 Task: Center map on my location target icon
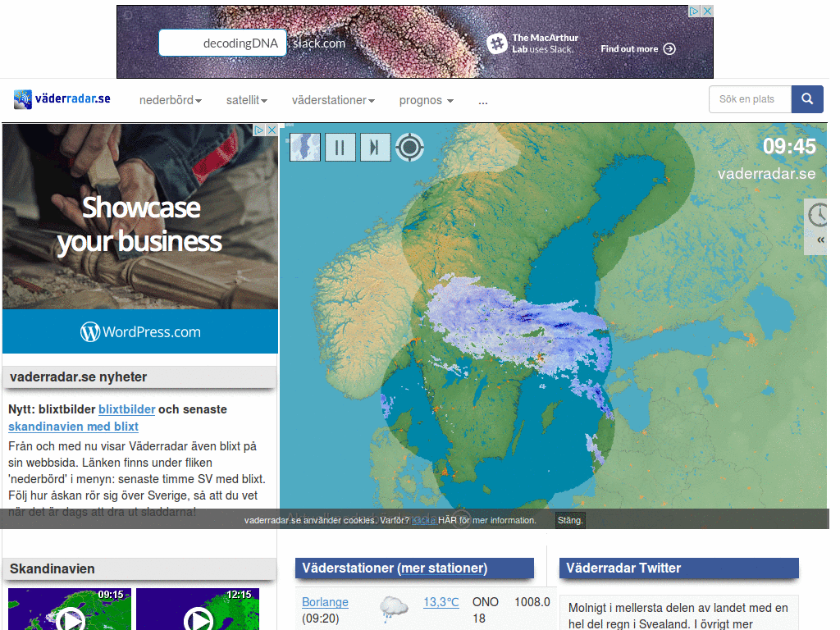[410, 147]
